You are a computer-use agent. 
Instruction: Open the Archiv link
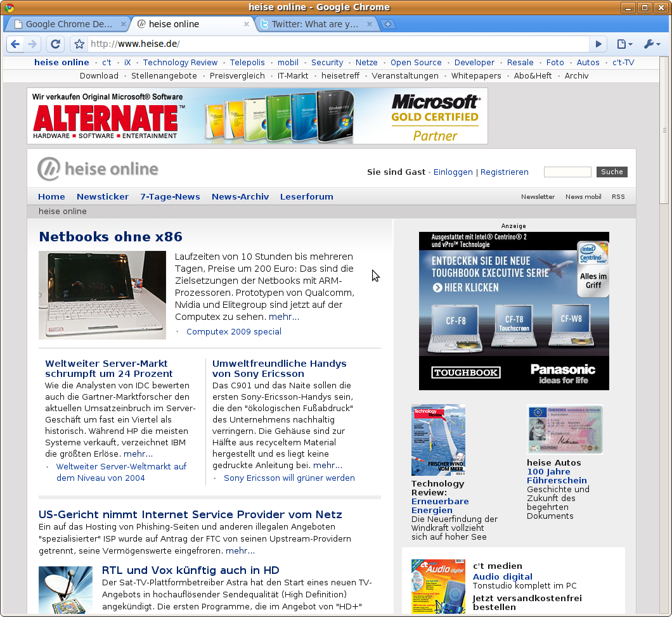coord(576,76)
